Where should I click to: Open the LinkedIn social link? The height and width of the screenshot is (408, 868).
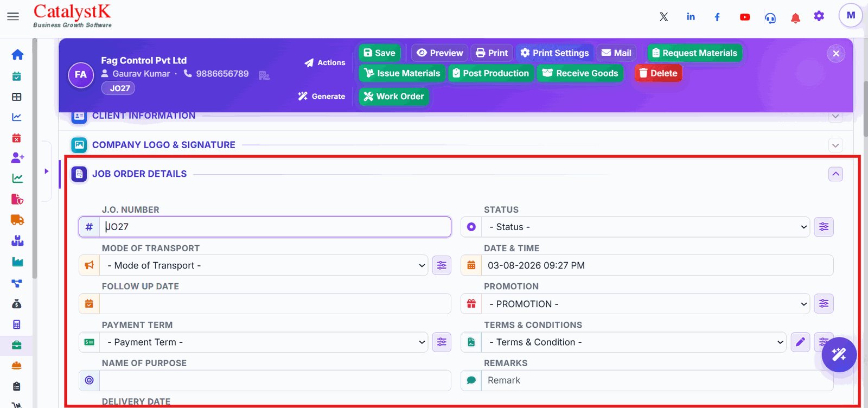tap(691, 17)
